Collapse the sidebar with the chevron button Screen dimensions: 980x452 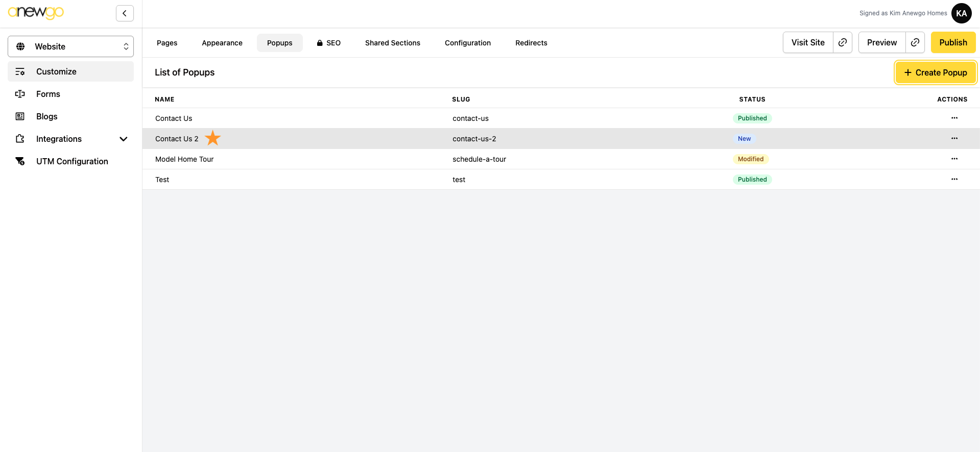[x=125, y=13]
